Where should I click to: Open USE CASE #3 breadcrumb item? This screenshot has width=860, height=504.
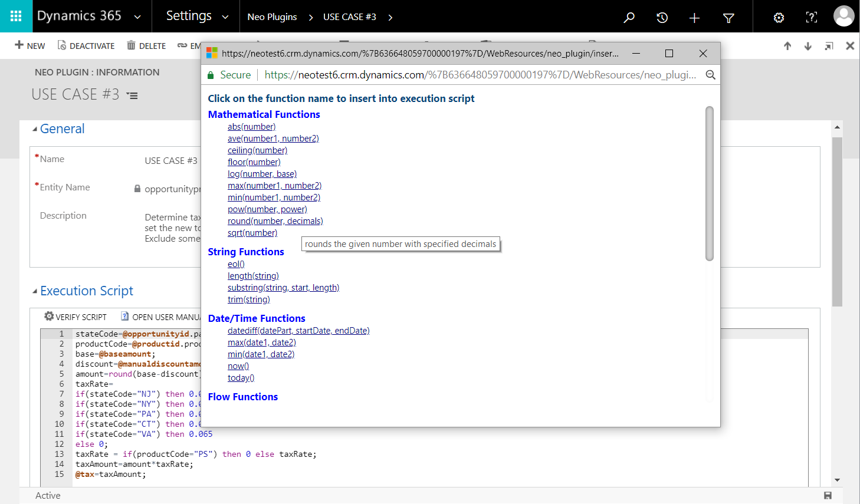coord(350,17)
